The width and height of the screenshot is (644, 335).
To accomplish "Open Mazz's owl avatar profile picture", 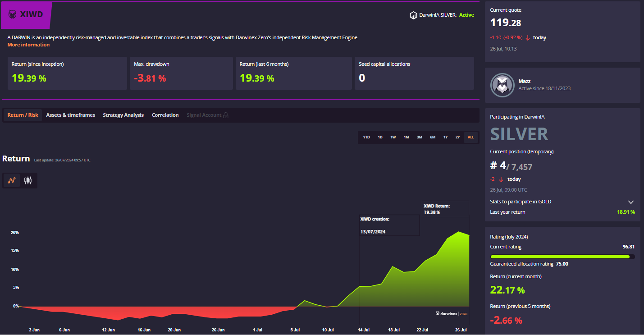I will coord(502,84).
